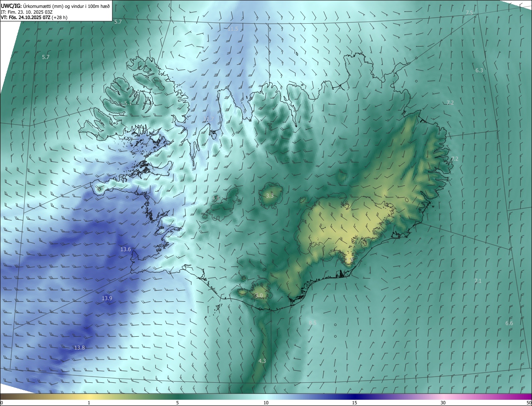Click the 3.0 value label
532x406 pixels.
[x=259, y=296]
